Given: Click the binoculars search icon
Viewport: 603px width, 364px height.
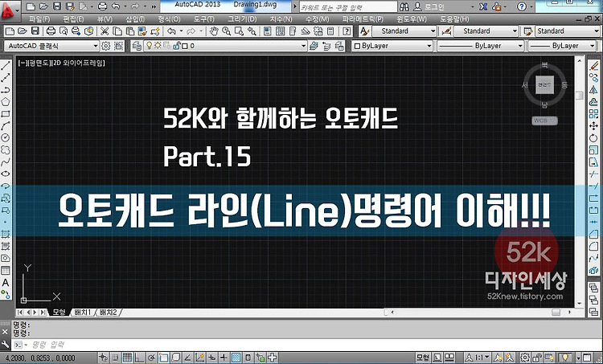Looking at the screenshot, I should coord(404,6).
